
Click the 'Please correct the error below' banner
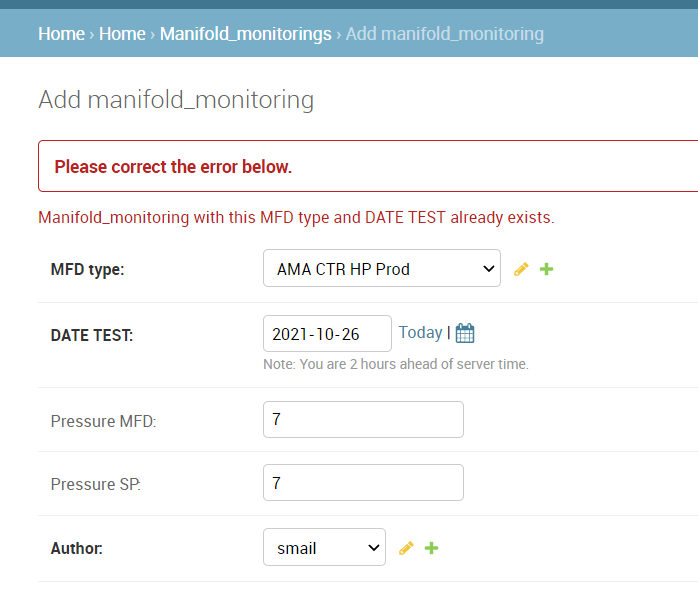point(368,166)
